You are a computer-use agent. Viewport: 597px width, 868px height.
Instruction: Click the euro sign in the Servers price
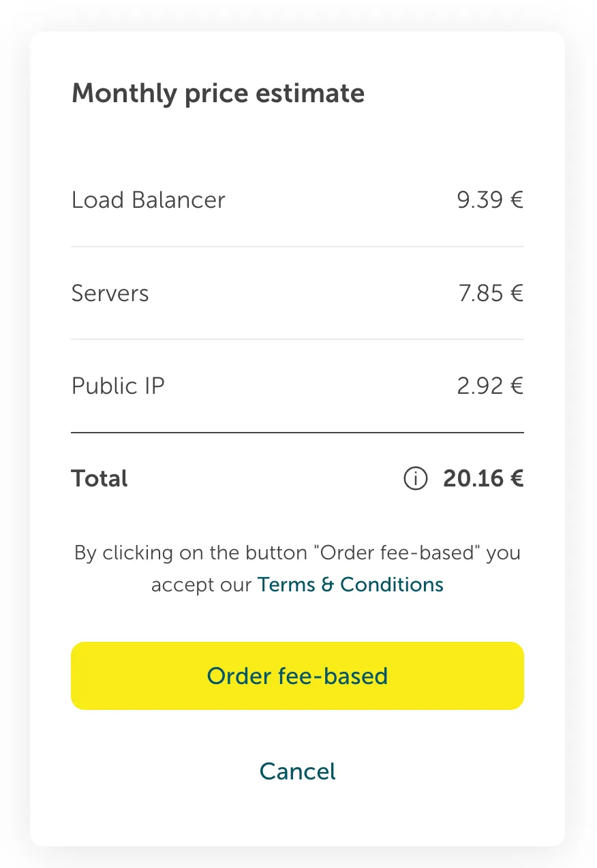517,294
